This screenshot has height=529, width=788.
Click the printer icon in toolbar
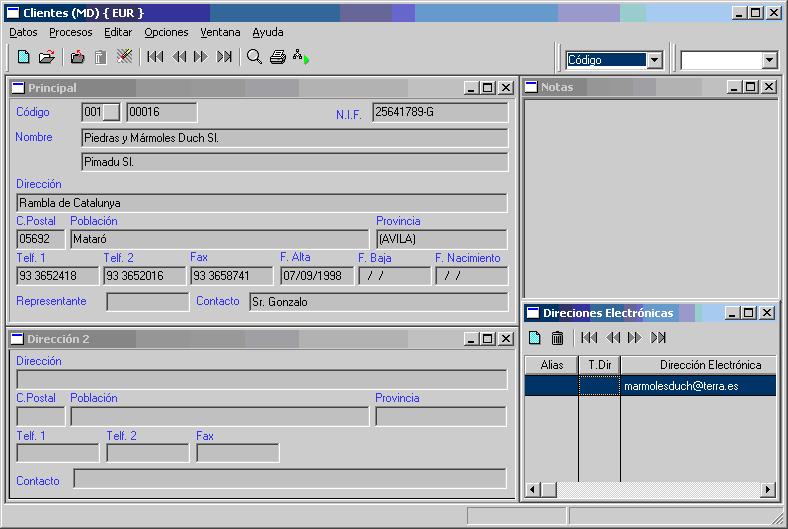pos(278,57)
